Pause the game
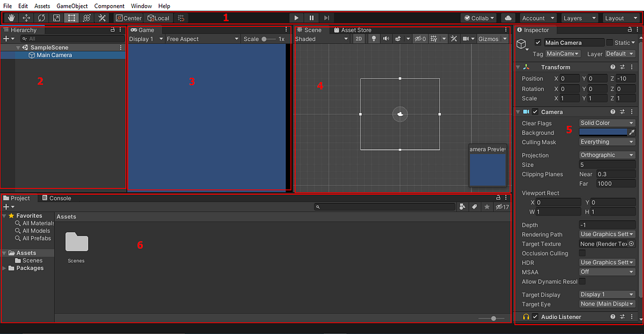 pos(311,18)
